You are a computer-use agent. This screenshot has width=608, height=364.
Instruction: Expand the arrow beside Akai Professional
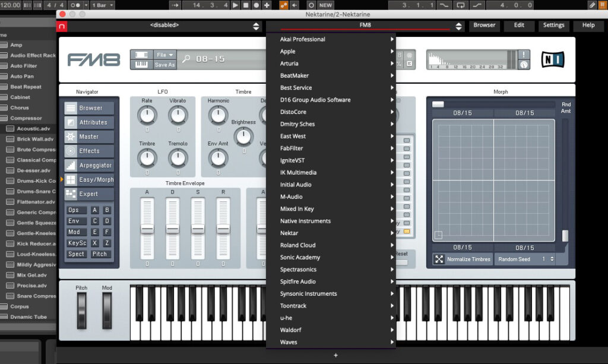click(x=392, y=39)
